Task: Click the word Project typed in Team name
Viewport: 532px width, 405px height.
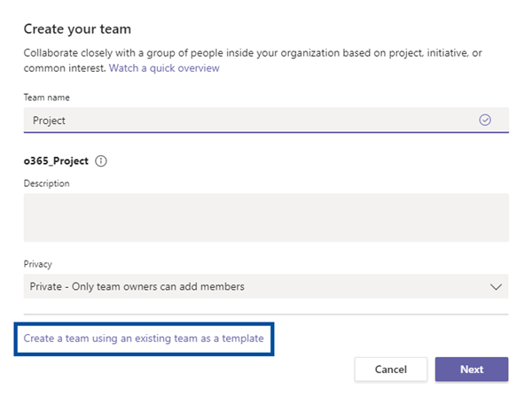Action: coord(49,121)
